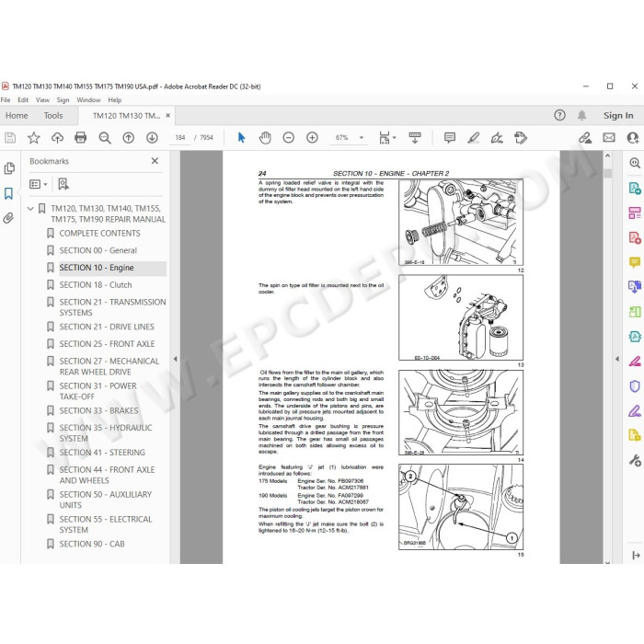The height and width of the screenshot is (644, 644).
Task: Open the File menu
Action: (6, 99)
